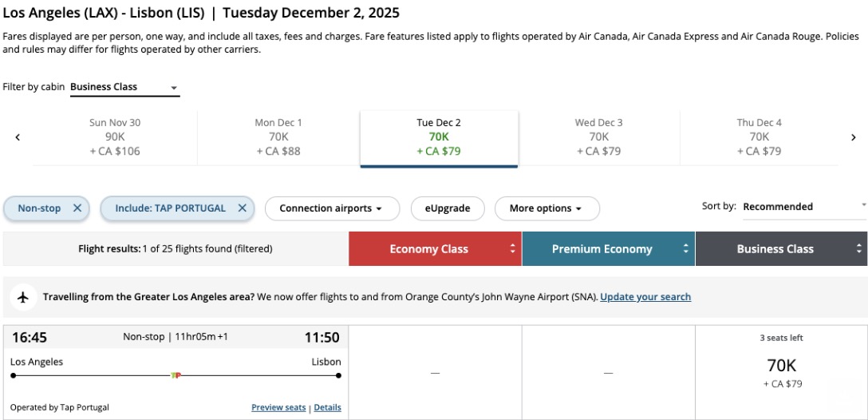Select the 70K Business Class fare
The height and width of the screenshot is (420, 868).
tap(781, 372)
